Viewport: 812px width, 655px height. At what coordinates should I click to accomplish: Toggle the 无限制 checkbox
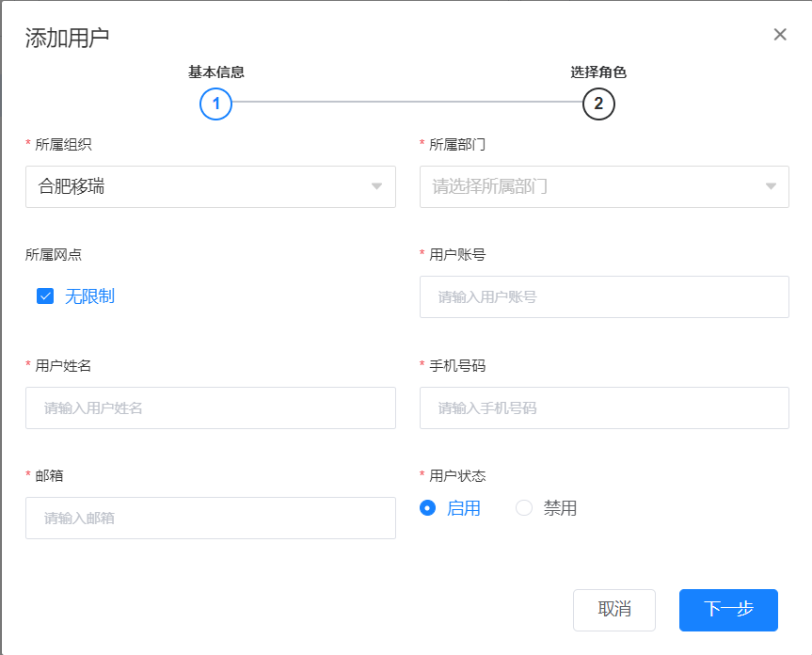(x=45, y=296)
